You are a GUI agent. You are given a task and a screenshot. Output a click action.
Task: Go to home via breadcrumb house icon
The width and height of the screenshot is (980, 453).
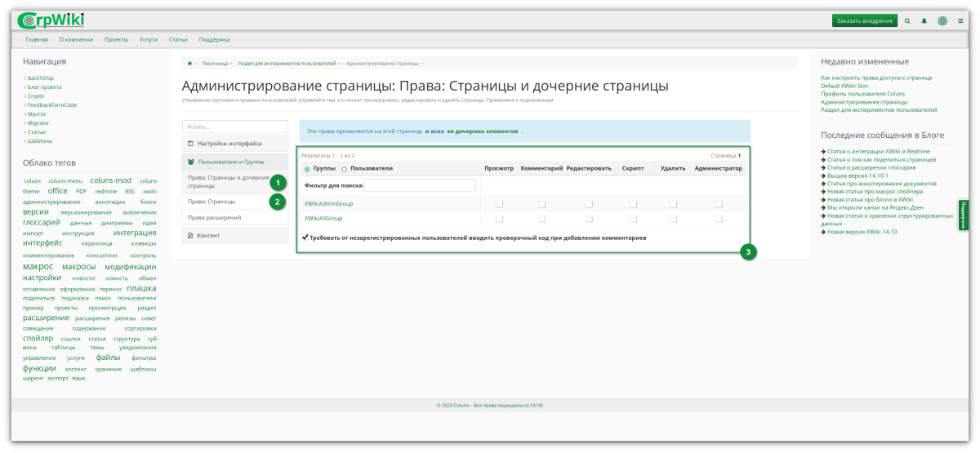pos(189,63)
